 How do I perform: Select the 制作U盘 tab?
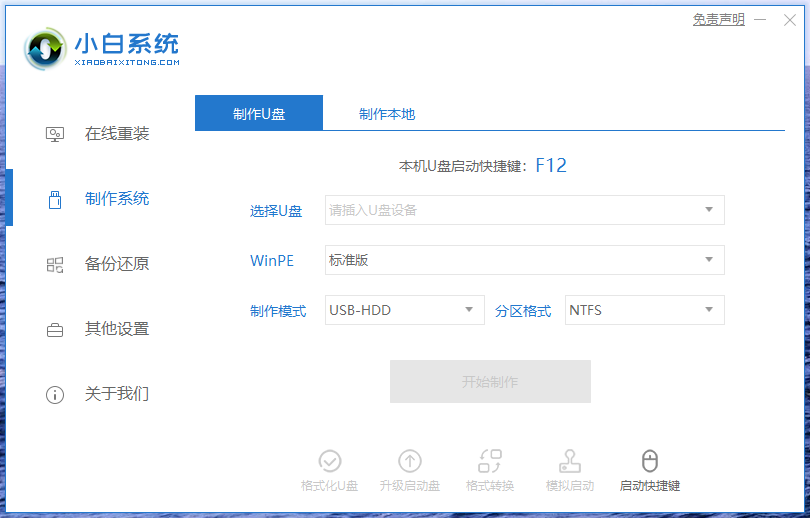(x=259, y=114)
